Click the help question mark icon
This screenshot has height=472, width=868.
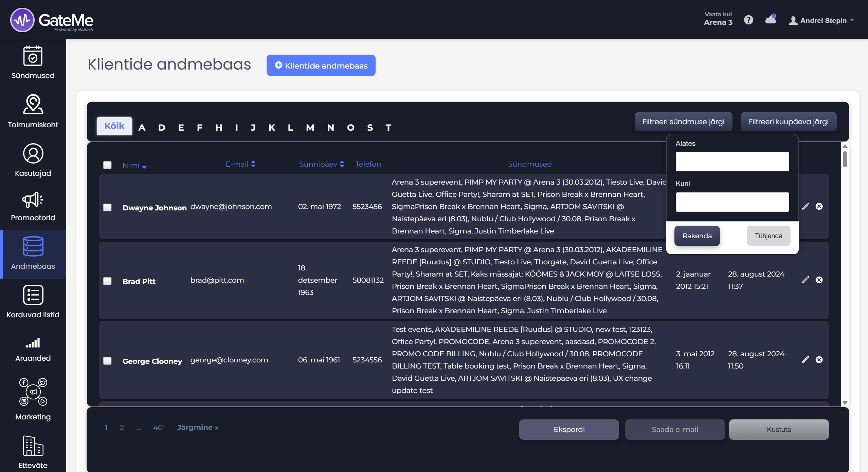point(748,20)
